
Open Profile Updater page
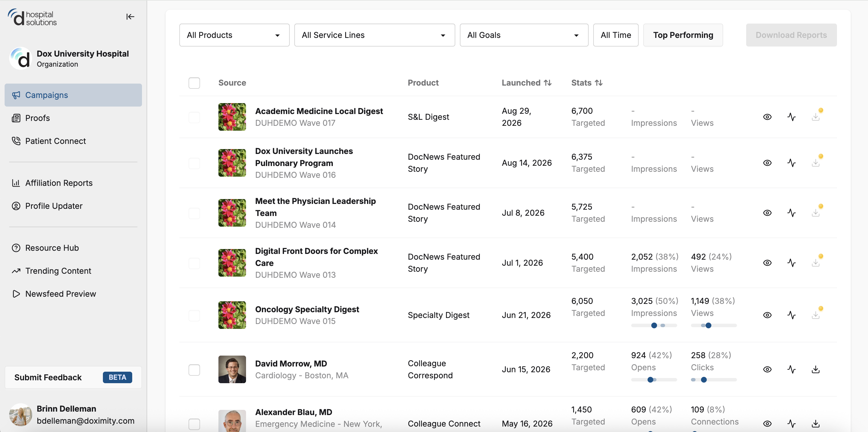(73, 206)
